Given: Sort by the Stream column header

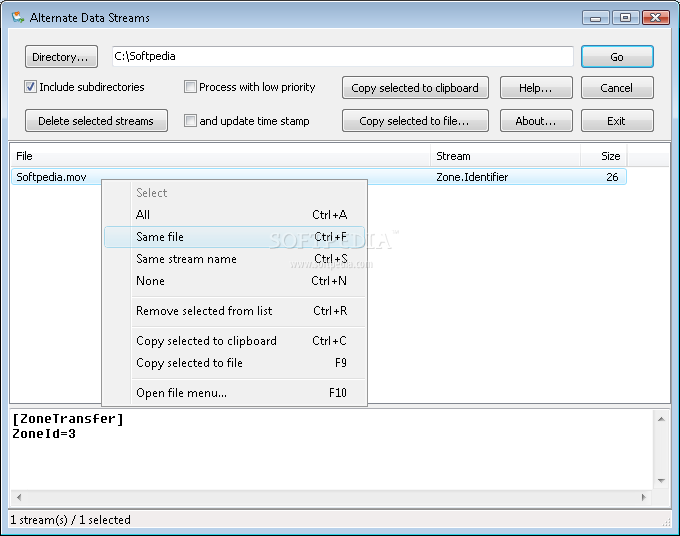Looking at the screenshot, I should point(506,156).
